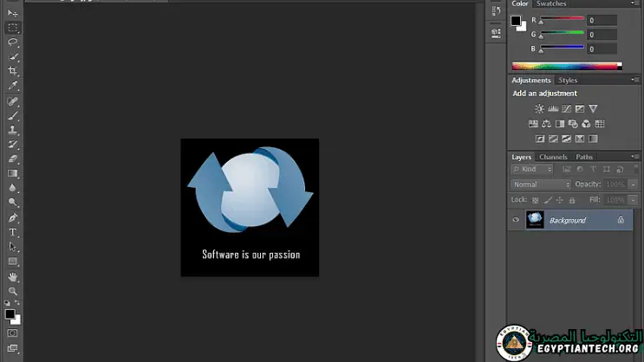The width and height of the screenshot is (644, 362).
Task: Open the Kind layer filter dropdown
Action: tap(530, 170)
